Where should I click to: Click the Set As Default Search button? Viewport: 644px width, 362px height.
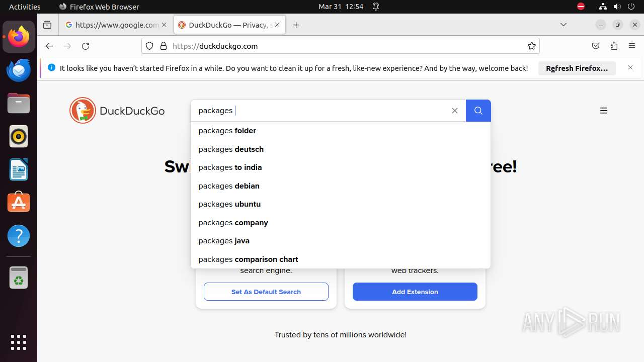click(266, 292)
